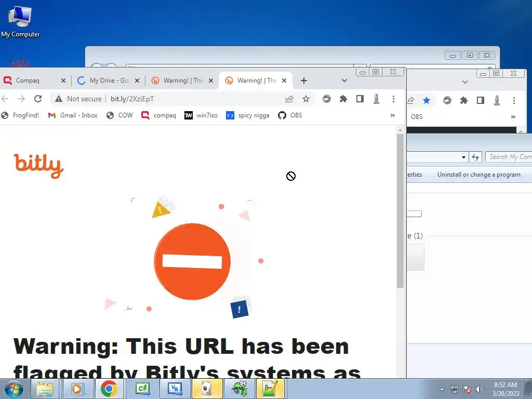This screenshot has height=399, width=532.
Task: Reload the current page
Action: 38,99
